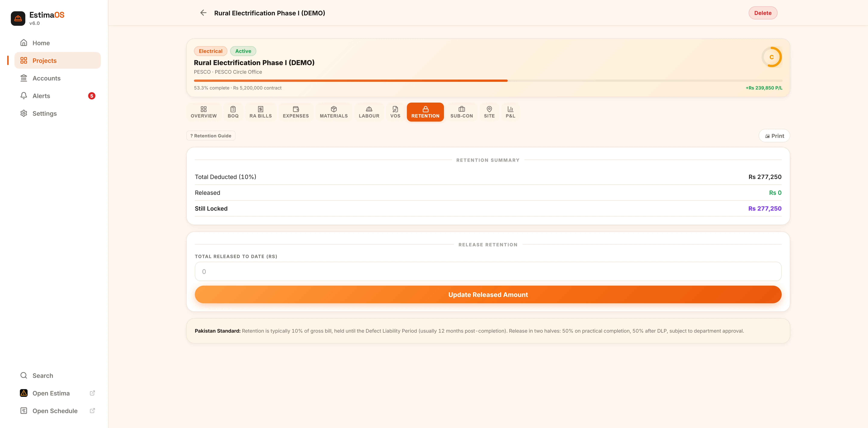The height and width of the screenshot is (428, 868).
Task: Click PESCO Circle Office subtitle
Action: point(228,72)
